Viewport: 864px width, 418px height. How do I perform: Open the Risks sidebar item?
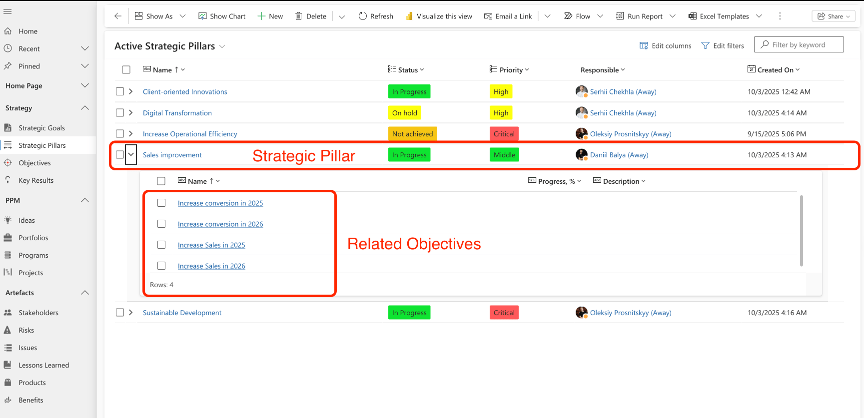coord(25,329)
